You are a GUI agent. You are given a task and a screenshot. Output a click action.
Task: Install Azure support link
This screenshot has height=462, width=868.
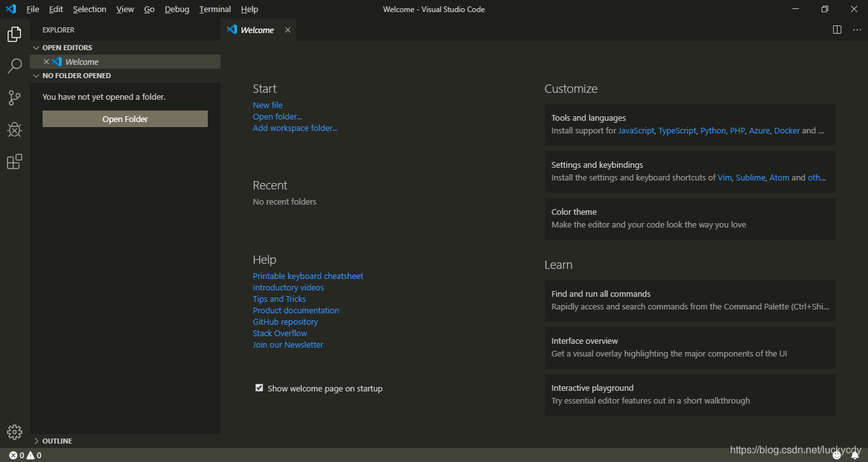pyautogui.click(x=759, y=131)
